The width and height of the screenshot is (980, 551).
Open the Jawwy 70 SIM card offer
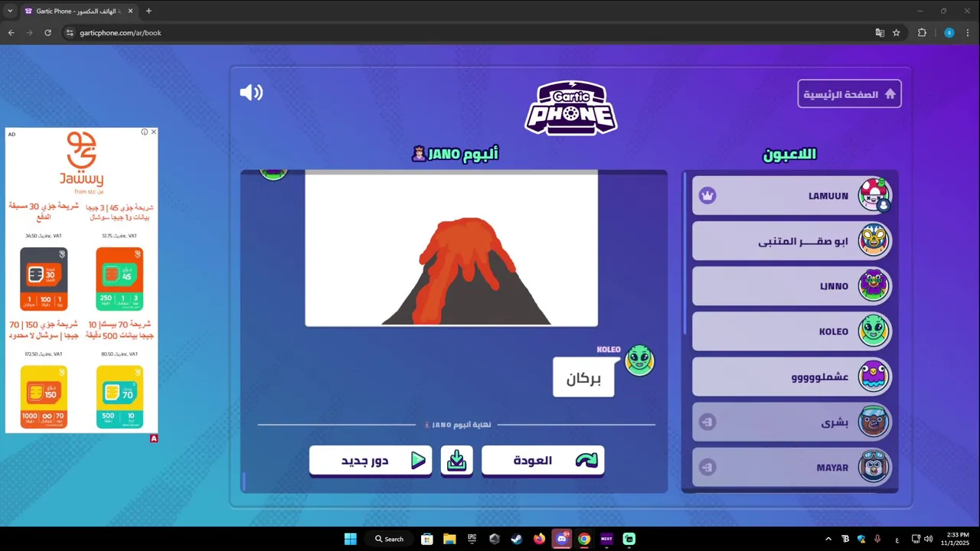pyautogui.click(x=119, y=397)
